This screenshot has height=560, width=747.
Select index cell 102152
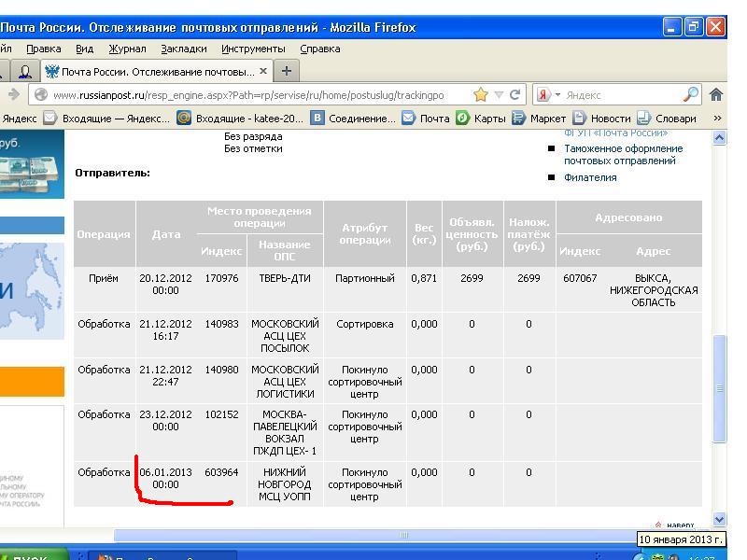click(221, 414)
